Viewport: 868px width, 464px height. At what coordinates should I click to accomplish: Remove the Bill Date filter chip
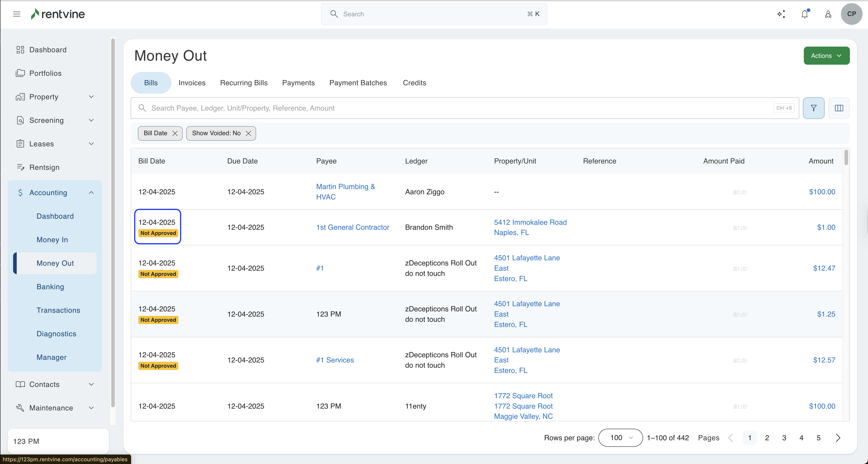[175, 133]
